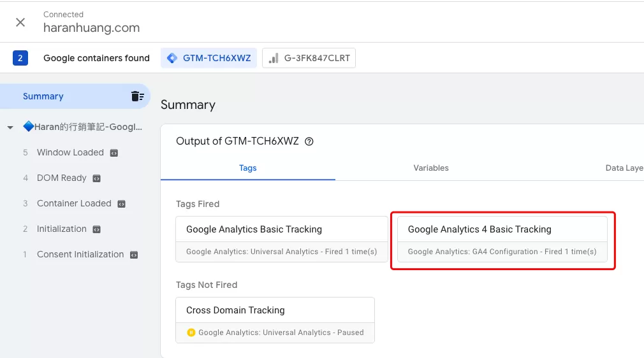
Task: Click 'Universal Analytics - Fired 1 time(s)' text
Action: [x=314, y=252]
